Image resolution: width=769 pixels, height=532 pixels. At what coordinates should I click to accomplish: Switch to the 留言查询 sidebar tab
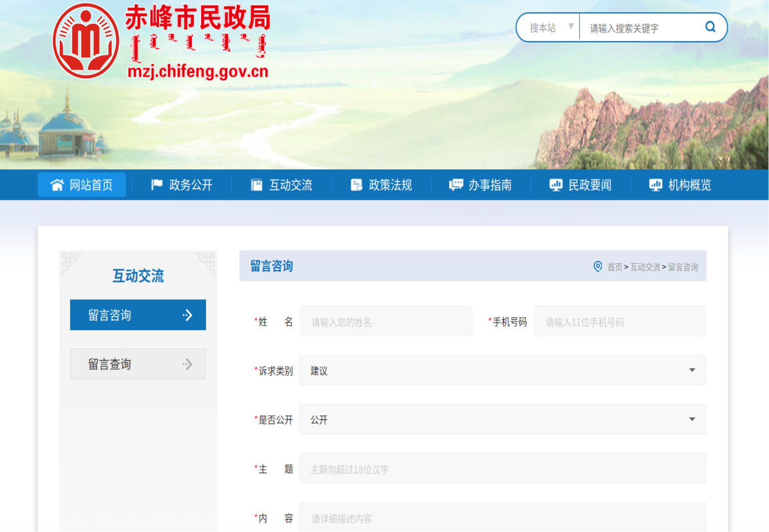138,364
